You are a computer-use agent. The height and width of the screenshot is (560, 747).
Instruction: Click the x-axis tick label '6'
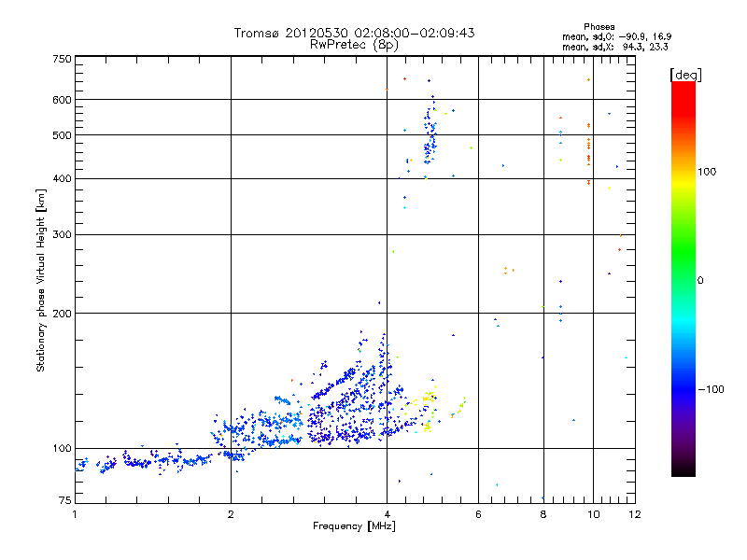(478, 514)
